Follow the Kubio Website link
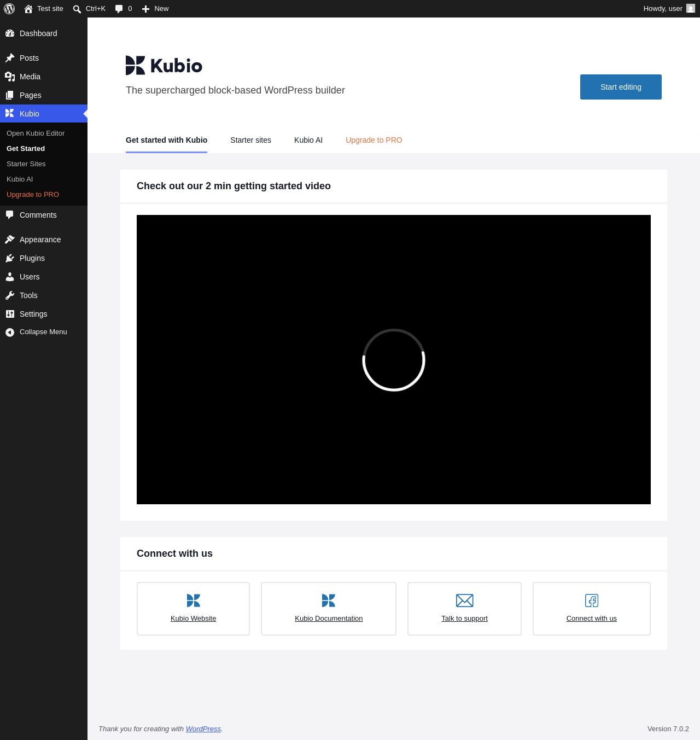 point(194,619)
